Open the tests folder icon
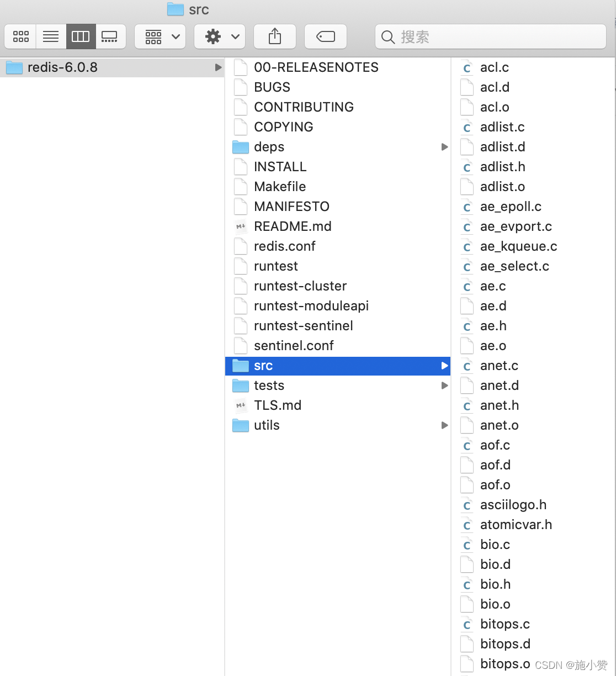This screenshot has width=616, height=676. tap(241, 385)
